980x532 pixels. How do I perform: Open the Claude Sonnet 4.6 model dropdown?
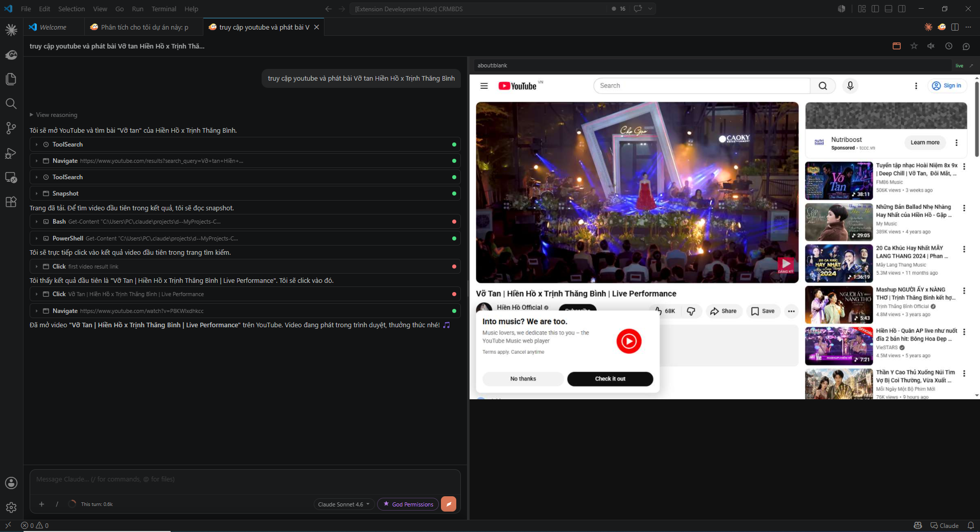343,504
